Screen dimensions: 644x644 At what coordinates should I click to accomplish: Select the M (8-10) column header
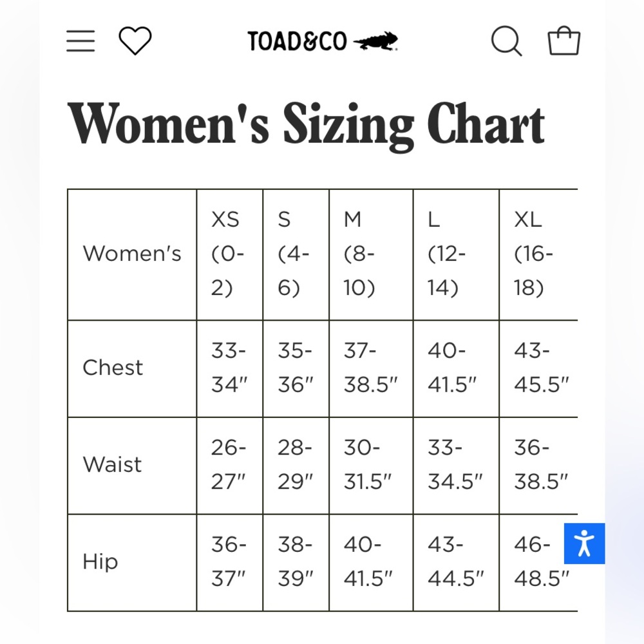[371, 254]
